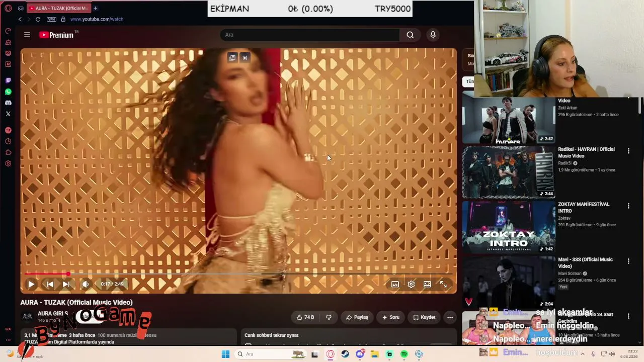Dislike the AURA - TUZAK video
The height and width of the screenshot is (362, 644).
click(329, 317)
